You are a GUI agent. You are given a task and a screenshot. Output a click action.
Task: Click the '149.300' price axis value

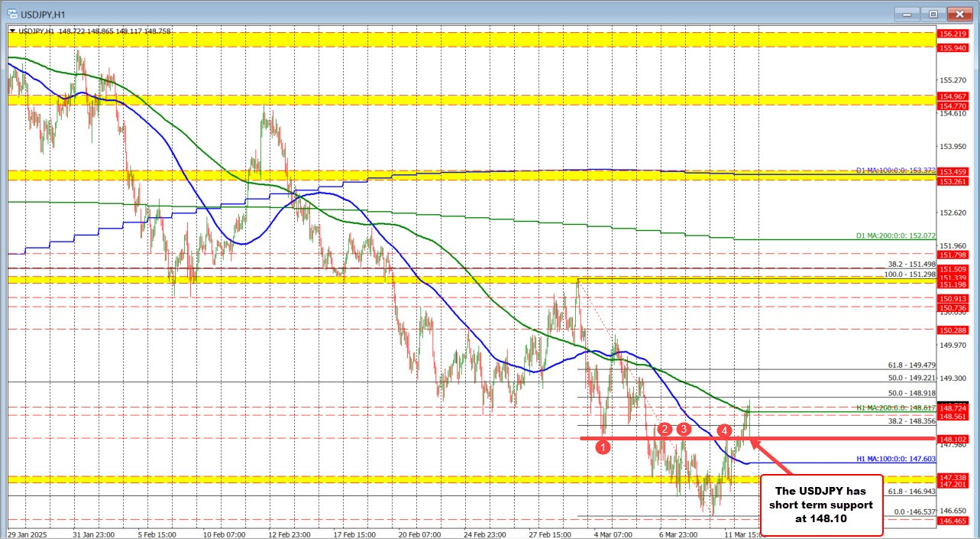pos(952,378)
